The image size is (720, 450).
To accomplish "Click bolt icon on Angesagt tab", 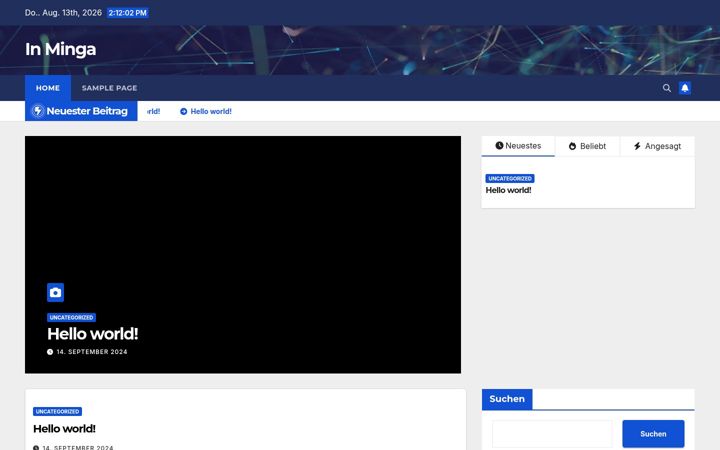I will coord(637,146).
